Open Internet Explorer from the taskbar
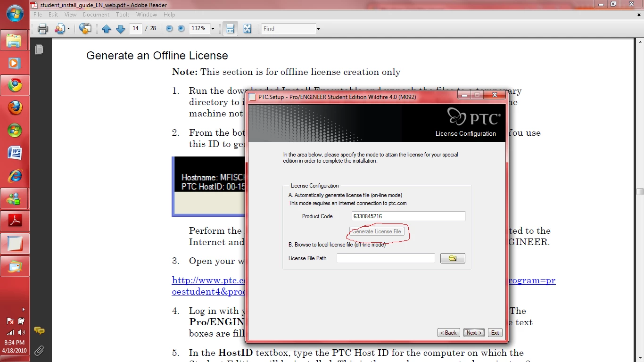Image resolution: width=644 pixels, height=362 pixels. (x=15, y=176)
